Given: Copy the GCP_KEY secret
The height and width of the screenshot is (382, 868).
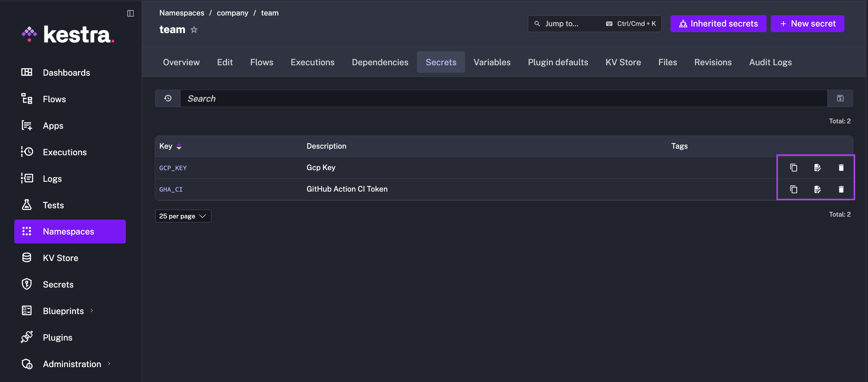Looking at the screenshot, I should [793, 167].
